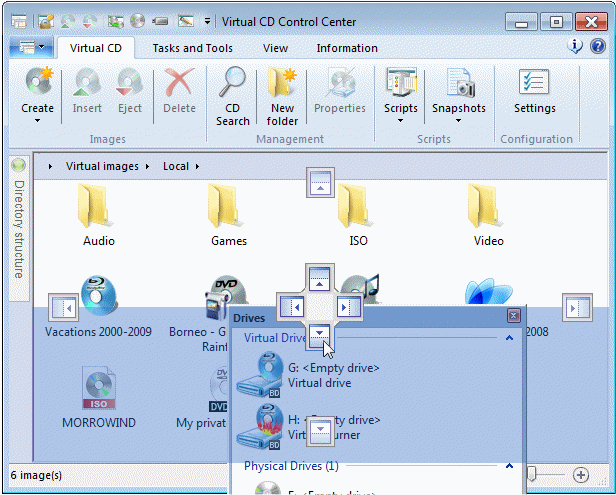Click the Local breadcrumb link
Screen dimensions: 616x495
click(x=176, y=166)
